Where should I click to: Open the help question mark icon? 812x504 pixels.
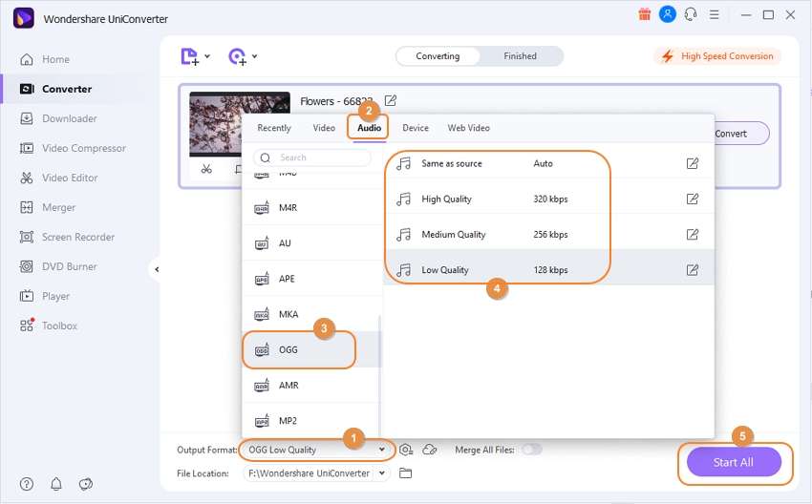point(27,484)
